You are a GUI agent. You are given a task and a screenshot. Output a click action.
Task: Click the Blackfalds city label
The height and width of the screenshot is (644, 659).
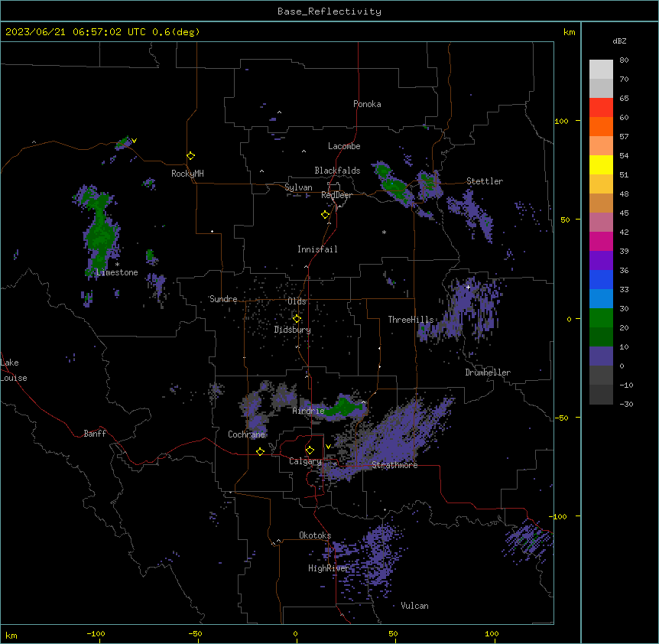(337, 171)
